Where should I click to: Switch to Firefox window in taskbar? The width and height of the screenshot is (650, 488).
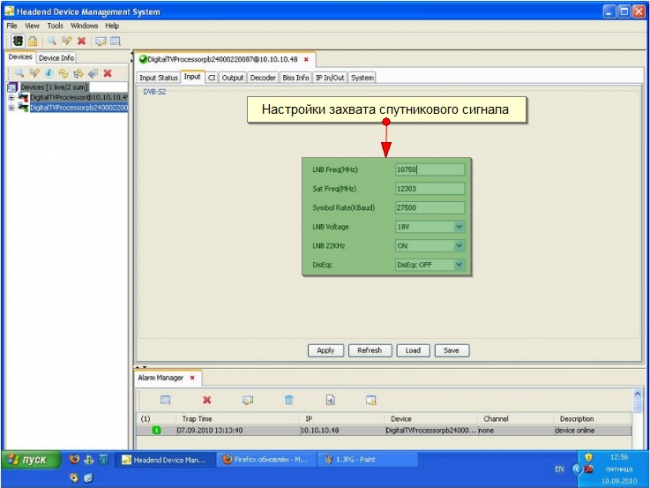(x=267, y=459)
